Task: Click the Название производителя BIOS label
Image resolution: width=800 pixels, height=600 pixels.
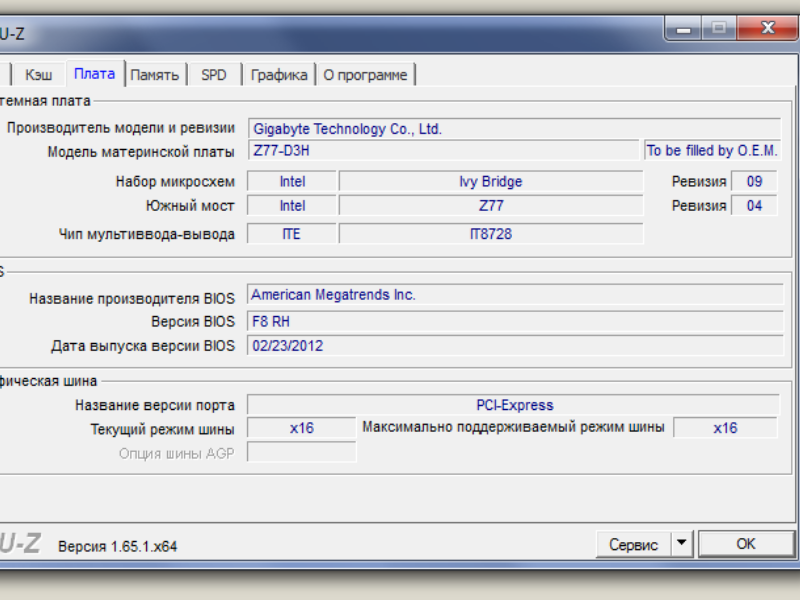Action: 132,298
